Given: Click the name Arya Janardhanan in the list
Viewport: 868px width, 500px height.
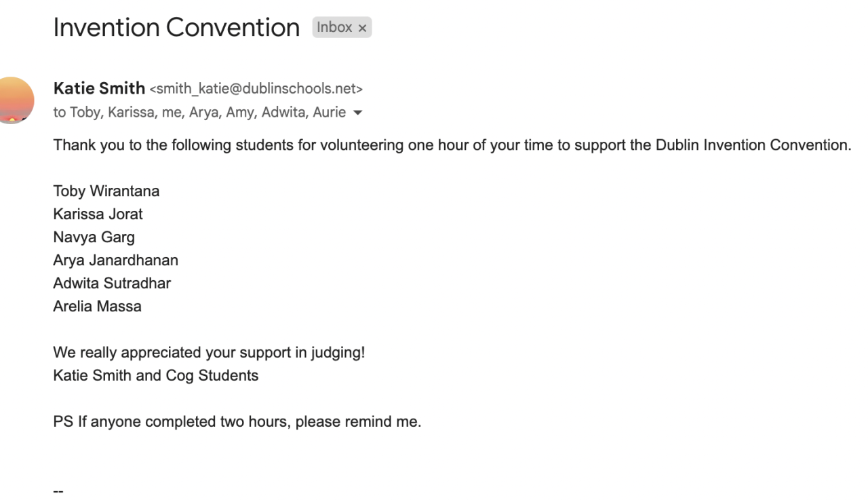Looking at the screenshot, I should (x=115, y=260).
